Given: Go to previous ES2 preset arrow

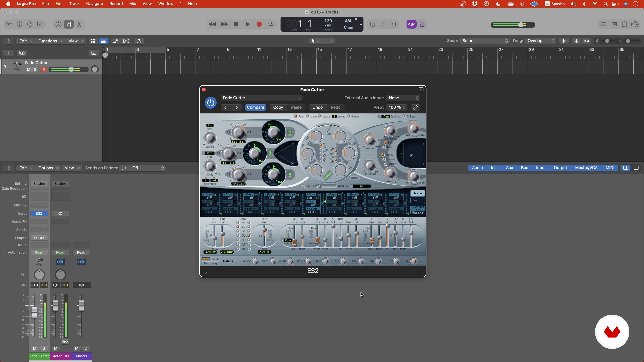Looking at the screenshot, I should [x=226, y=107].
